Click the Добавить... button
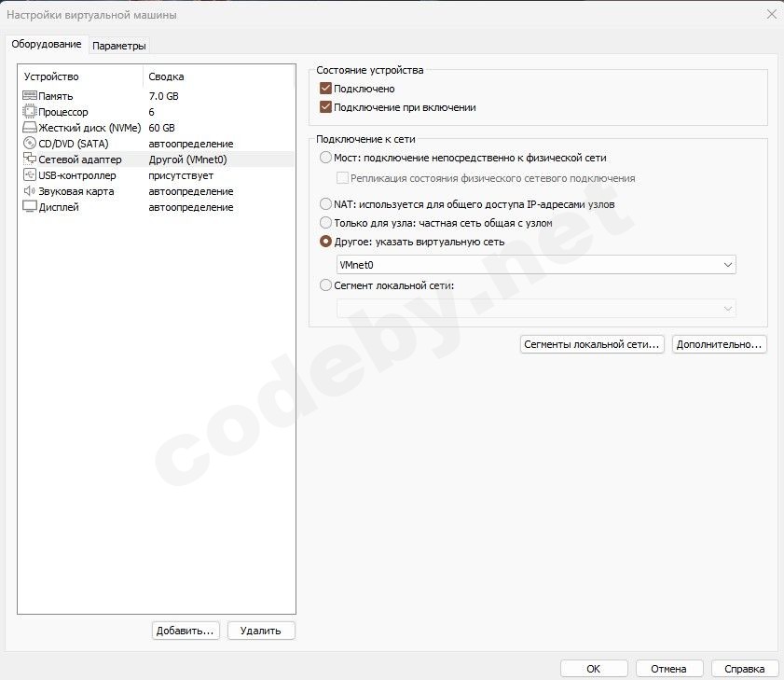The image size is (784, 680). tap(185, 631)
